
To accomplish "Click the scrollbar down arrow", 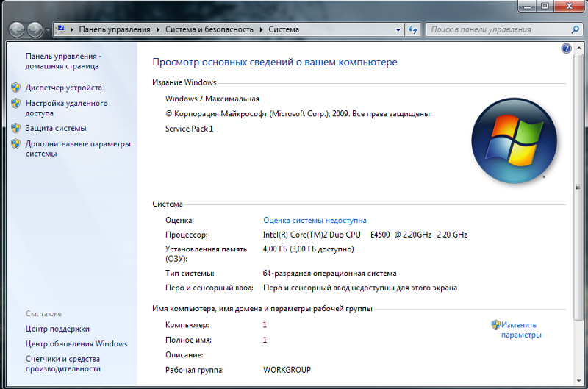I will (578, 381).
